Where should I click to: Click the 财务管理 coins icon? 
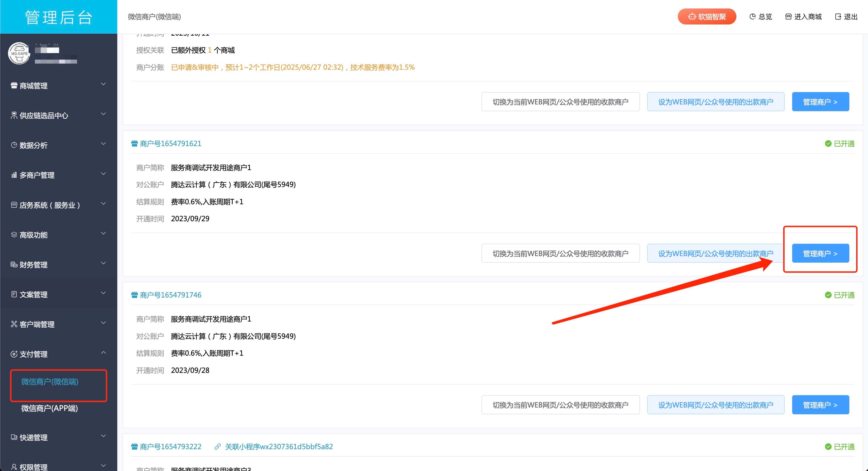point(14,265)
